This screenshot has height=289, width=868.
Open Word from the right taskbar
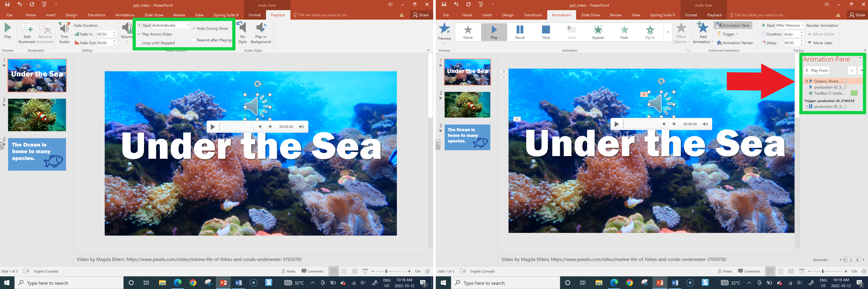675,283
